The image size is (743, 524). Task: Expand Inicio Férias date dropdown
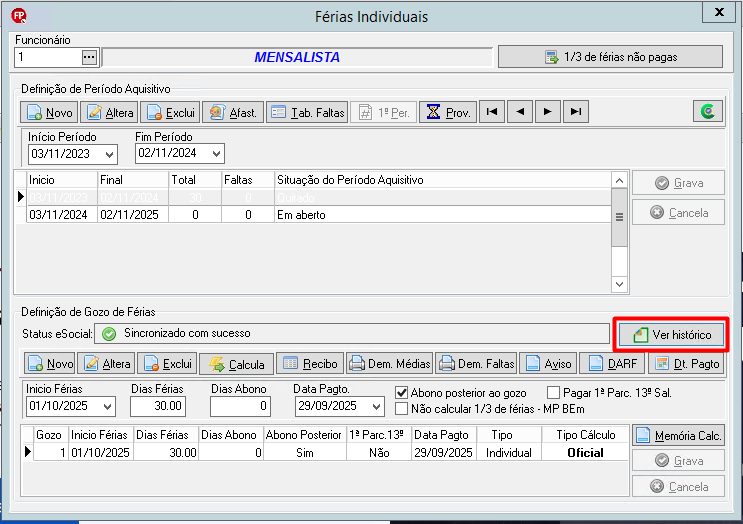click(108, 407)
